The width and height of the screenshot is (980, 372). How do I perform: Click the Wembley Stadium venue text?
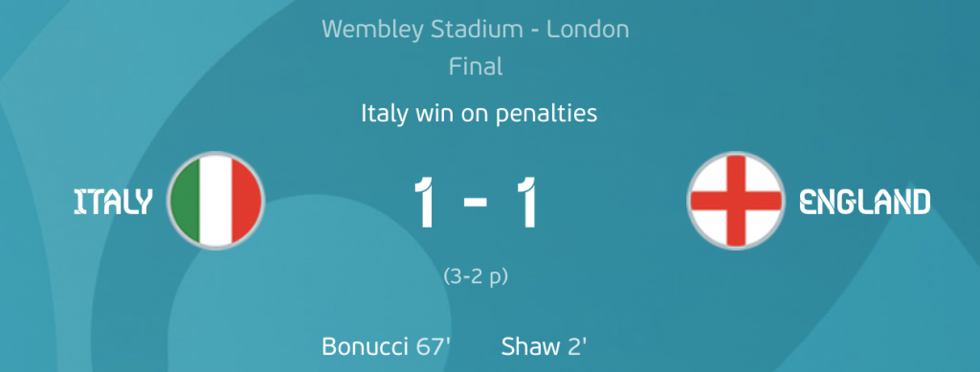point(422,30)
